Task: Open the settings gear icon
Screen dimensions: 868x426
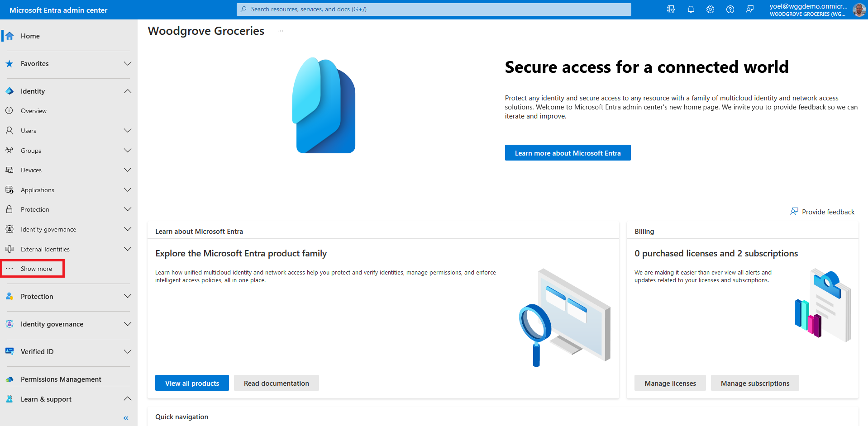Action: (710, 9)
